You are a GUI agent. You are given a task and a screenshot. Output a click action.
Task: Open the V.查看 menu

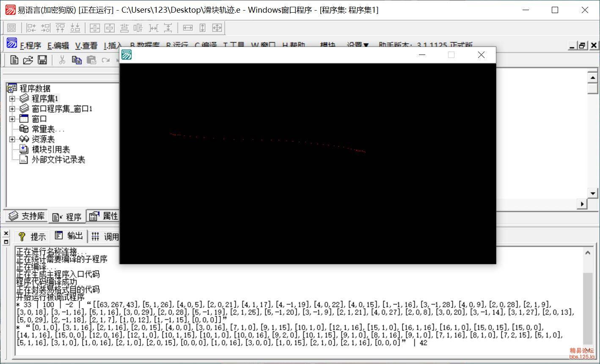pos(86,46)
